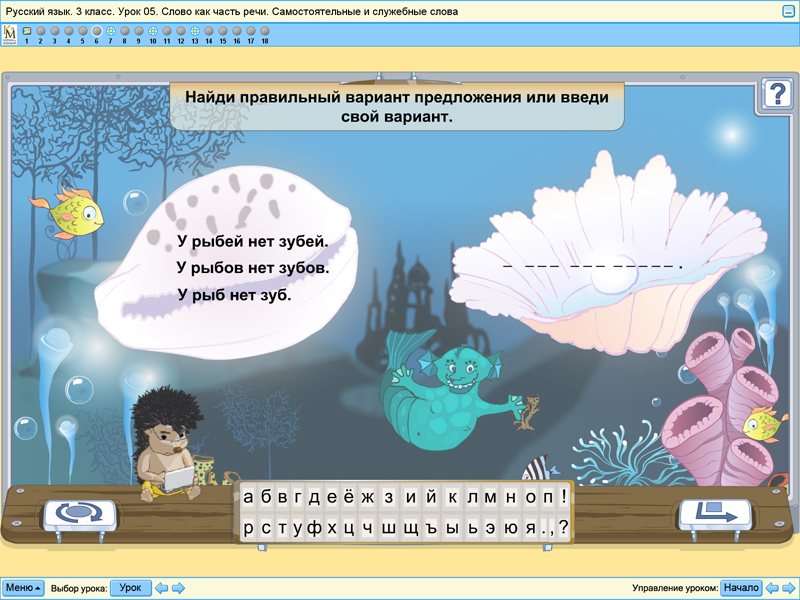
Task: Click the publisher logo in the corner
Action: pos(11,32)
